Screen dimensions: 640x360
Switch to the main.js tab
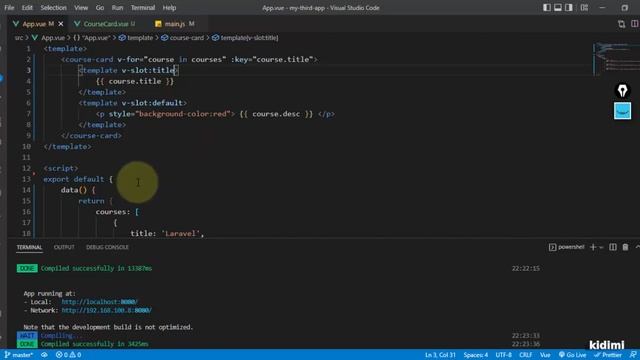tap(175, 24)
